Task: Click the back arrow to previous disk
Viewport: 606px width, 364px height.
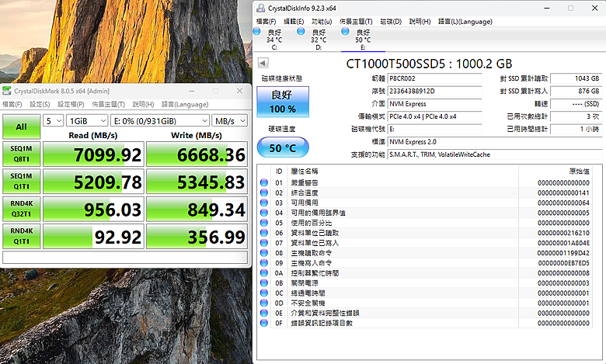Action: click(263, 63)
